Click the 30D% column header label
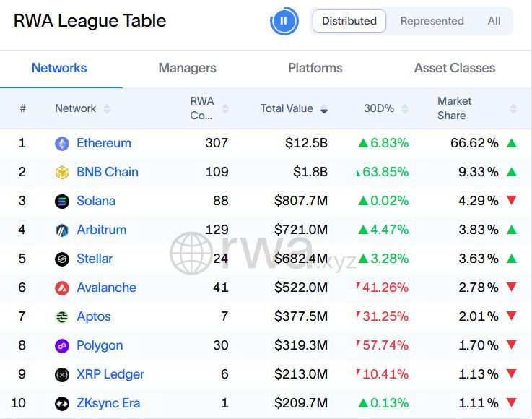 [379, 108]
